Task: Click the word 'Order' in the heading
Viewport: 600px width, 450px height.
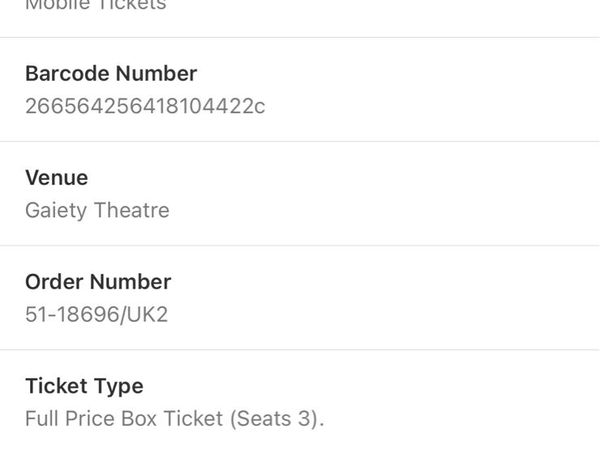Action: point(53,282)
